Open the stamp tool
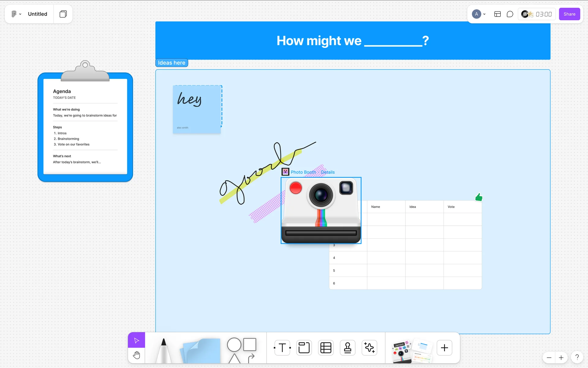The image size is (588, 368). tap(348, 348)
